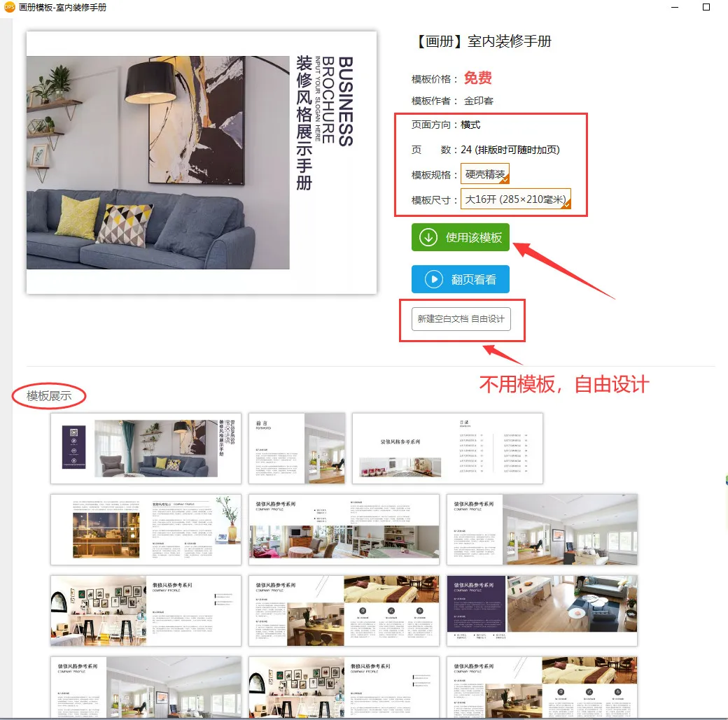Click the page orientation value 横式
The height and width of the screenshot is (720, 728).
[470, 125]
